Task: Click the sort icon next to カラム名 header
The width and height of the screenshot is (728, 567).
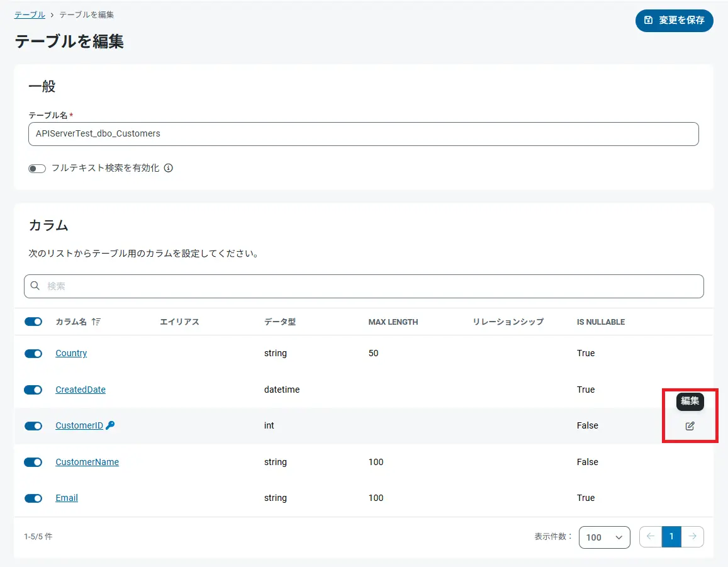Action: point(96,321)
